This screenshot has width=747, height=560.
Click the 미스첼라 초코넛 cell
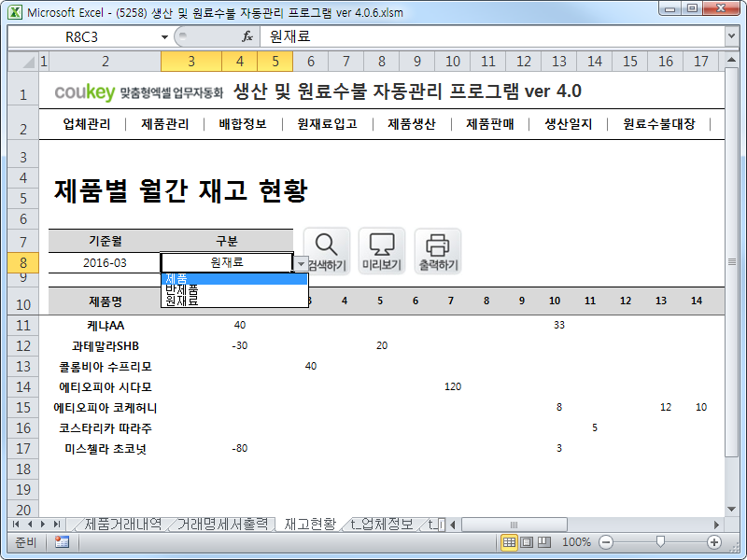[105, 449]
